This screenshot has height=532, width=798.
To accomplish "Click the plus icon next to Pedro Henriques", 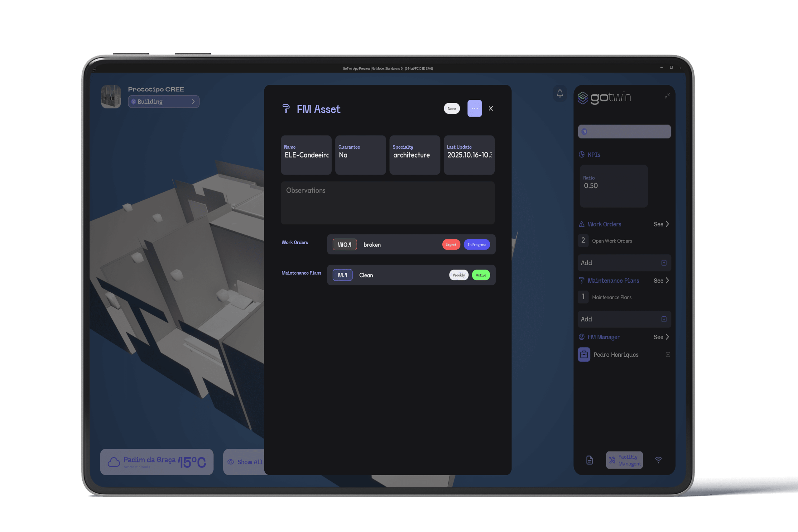I will click(668, 355).
